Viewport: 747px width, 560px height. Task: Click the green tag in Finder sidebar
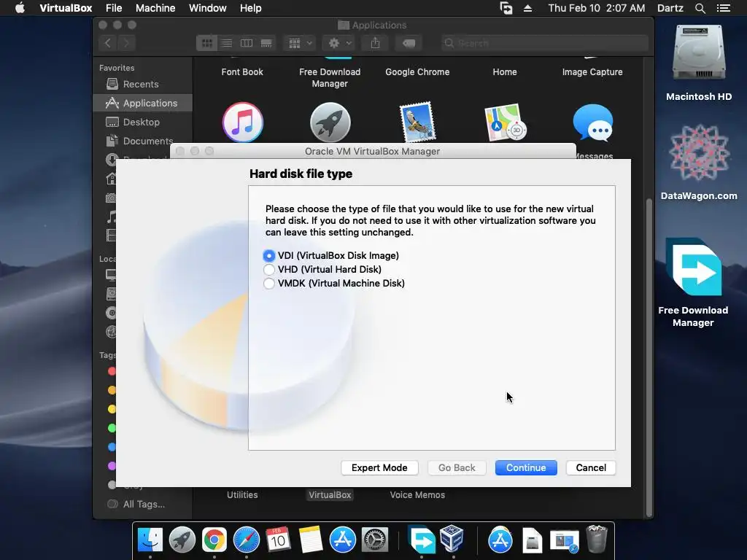pos(112,428)
